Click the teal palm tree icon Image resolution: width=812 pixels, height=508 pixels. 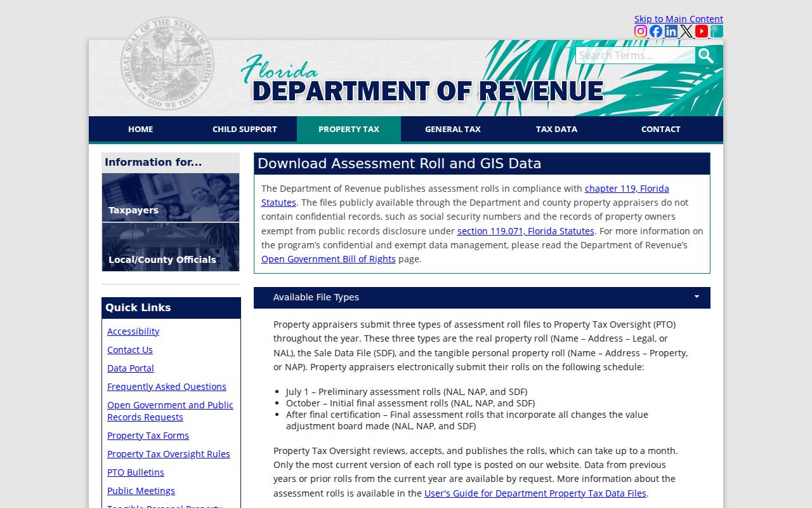pos(717,31)
